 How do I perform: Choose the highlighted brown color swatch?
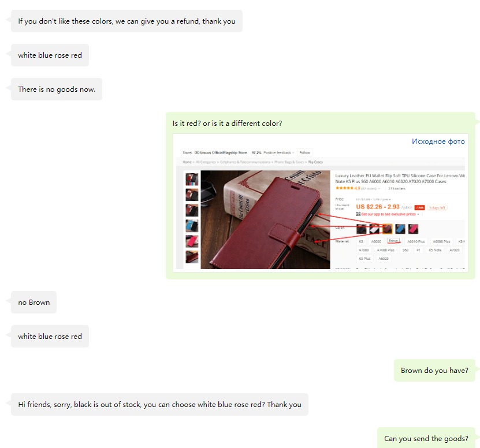[x=387, y=229]
